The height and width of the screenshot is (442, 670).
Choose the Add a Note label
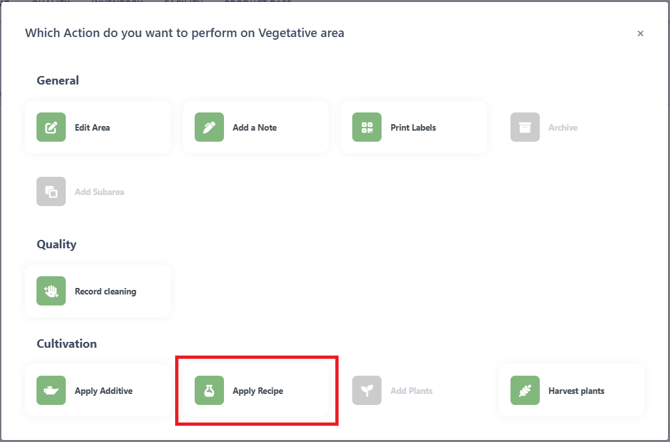254,127
